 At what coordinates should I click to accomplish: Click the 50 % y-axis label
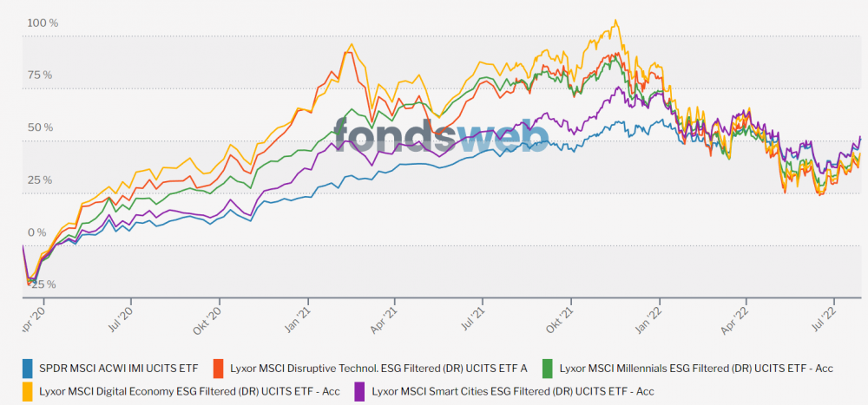40,127
